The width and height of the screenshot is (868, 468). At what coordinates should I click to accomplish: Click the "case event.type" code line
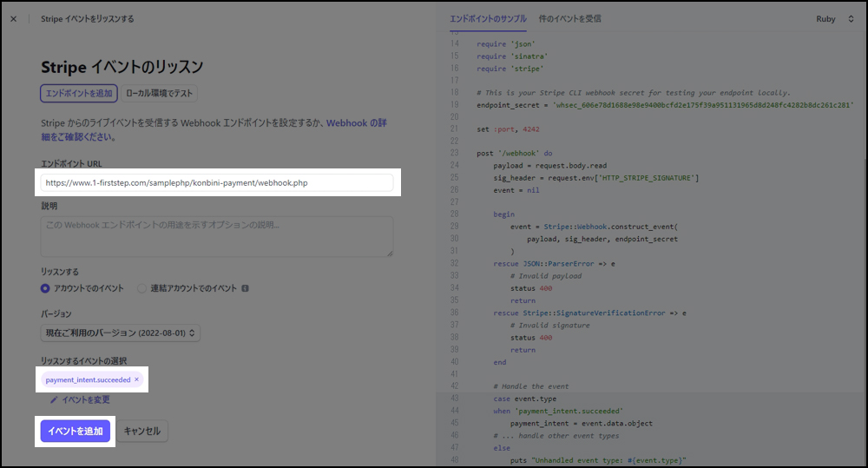(x=525, y=399)
